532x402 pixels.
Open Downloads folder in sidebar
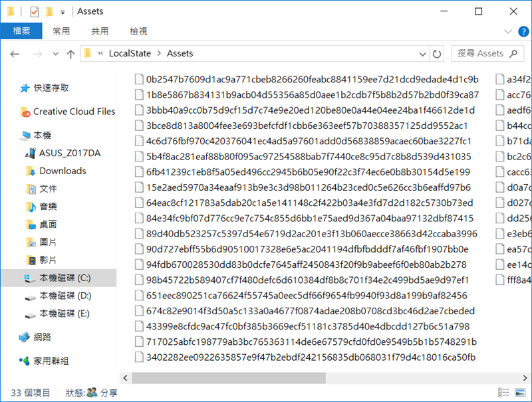63,171
